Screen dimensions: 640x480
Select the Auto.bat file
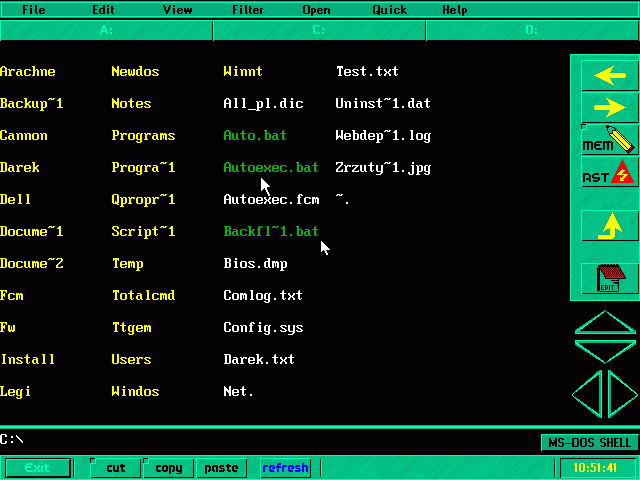tap(255, 136)
